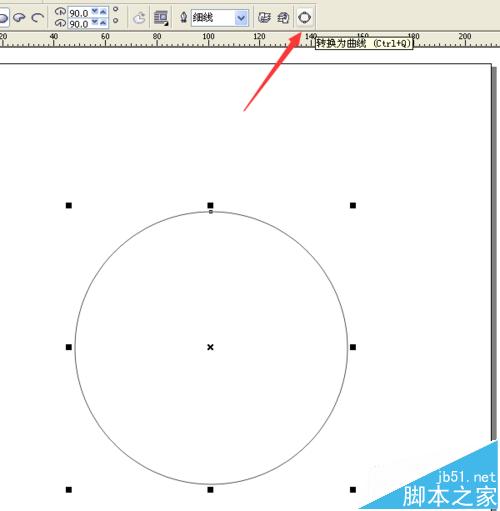Click the clockwise/counterclockwise arc direction icon
This screenshot has height=511, width=500.
(139, 18)
